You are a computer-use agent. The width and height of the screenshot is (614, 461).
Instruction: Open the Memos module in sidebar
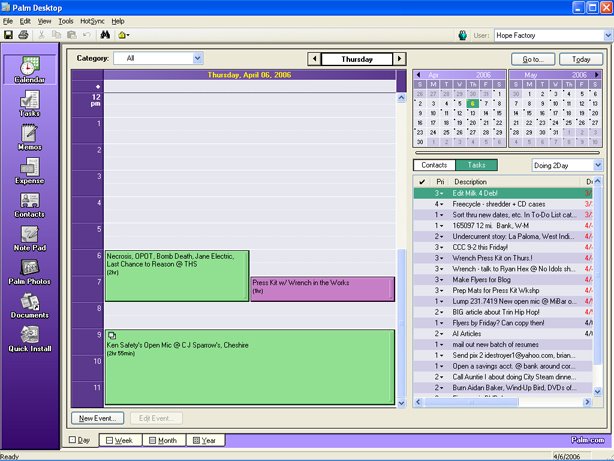point(30,137)
